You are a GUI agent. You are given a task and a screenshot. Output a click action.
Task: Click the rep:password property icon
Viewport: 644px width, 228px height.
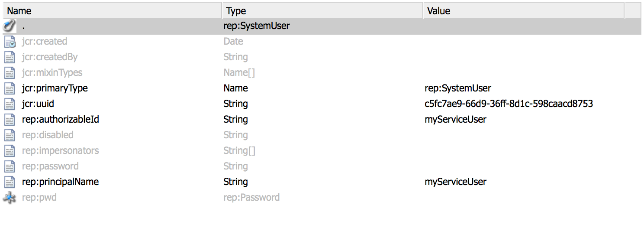click(x=9, y=166)
